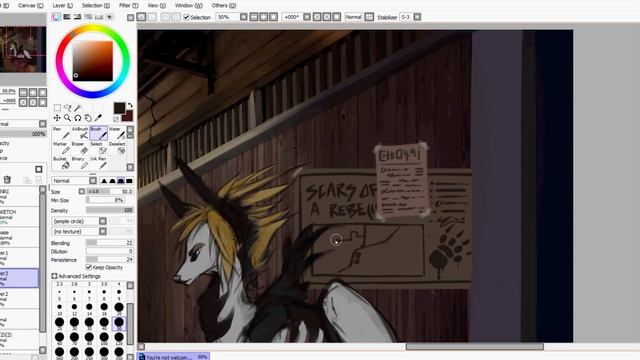
Task: Select the Brush tool
Action: coord(98,133)
